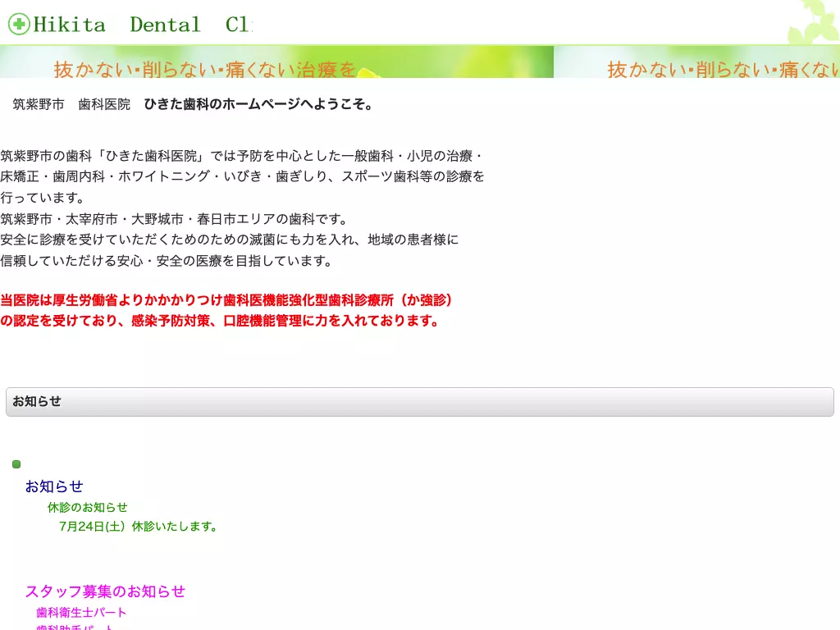Click the 筑紫野市 歯科医院 text
The height and width of the screenshot is (630, 840).
pyautogui.click(x=71, y=104)
